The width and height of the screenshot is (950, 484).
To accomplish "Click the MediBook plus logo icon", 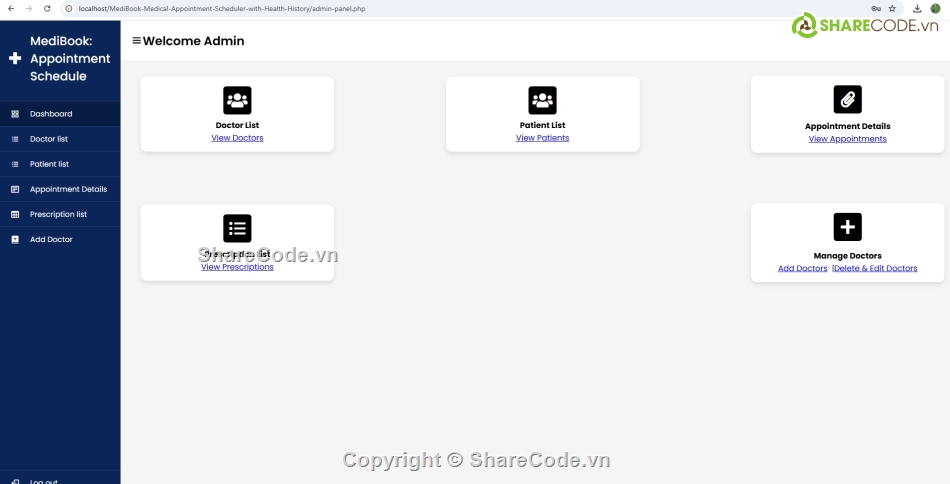I will pyautogui.click(x=14, y=59).
